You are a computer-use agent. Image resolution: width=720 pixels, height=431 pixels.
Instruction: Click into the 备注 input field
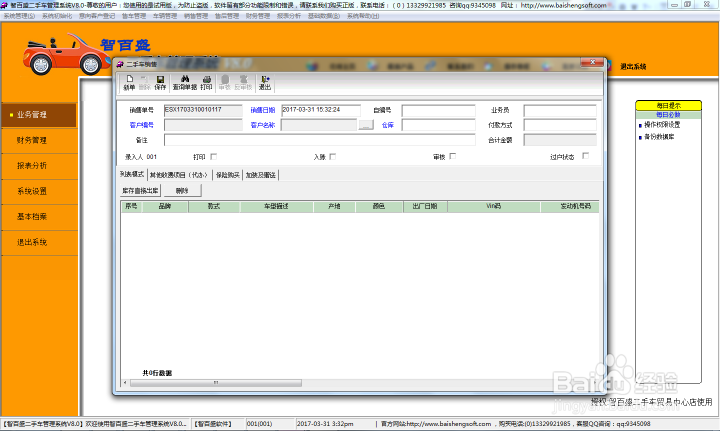click(320, 140)
